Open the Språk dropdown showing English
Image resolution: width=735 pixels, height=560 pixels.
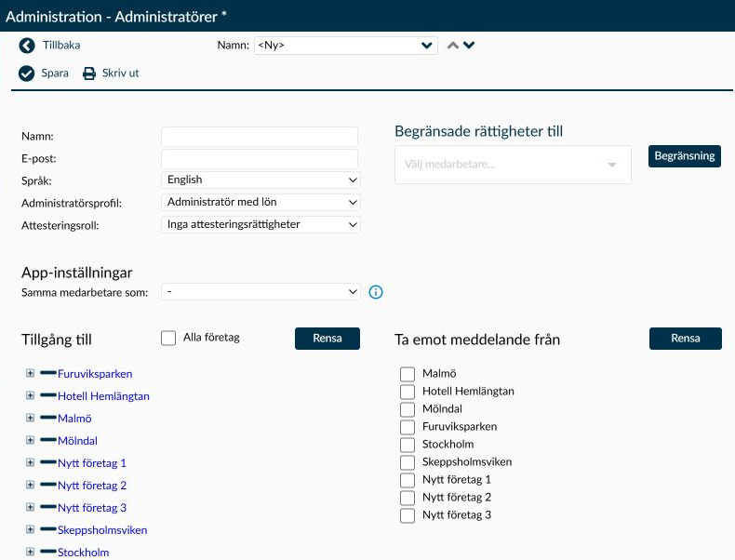coord(261,180)
